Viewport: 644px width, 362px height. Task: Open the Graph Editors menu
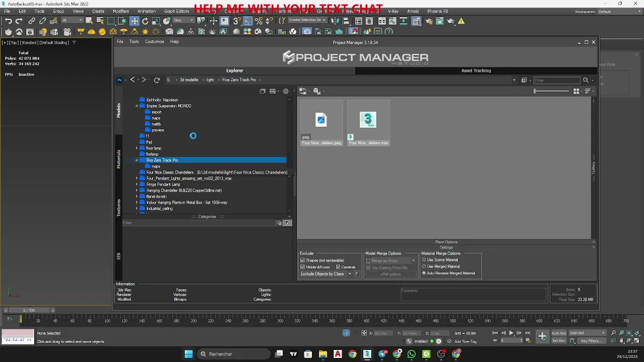177,11
